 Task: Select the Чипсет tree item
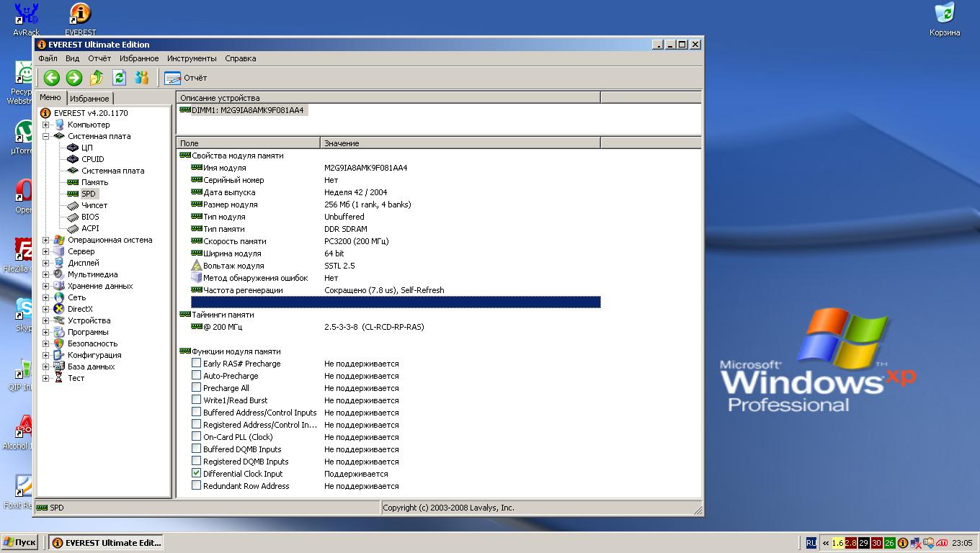[94, 205]
